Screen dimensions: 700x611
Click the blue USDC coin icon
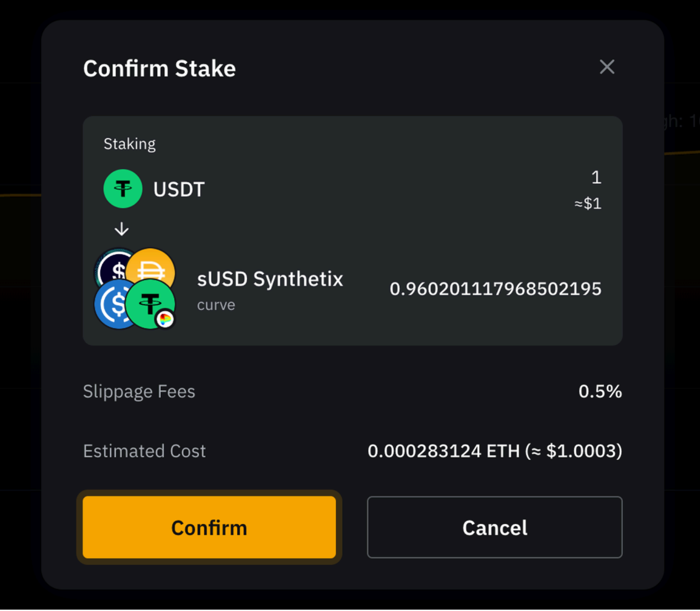point(111,305)
